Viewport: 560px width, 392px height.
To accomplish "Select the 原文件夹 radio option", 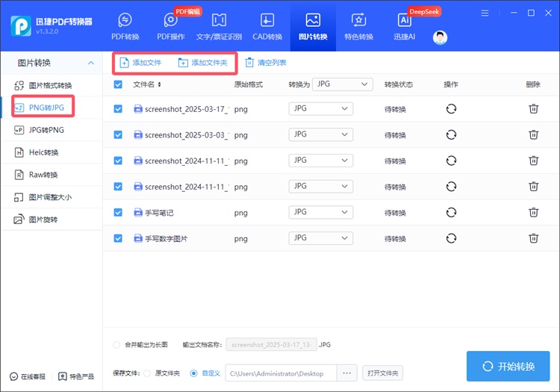I will (x=147, y=373).
